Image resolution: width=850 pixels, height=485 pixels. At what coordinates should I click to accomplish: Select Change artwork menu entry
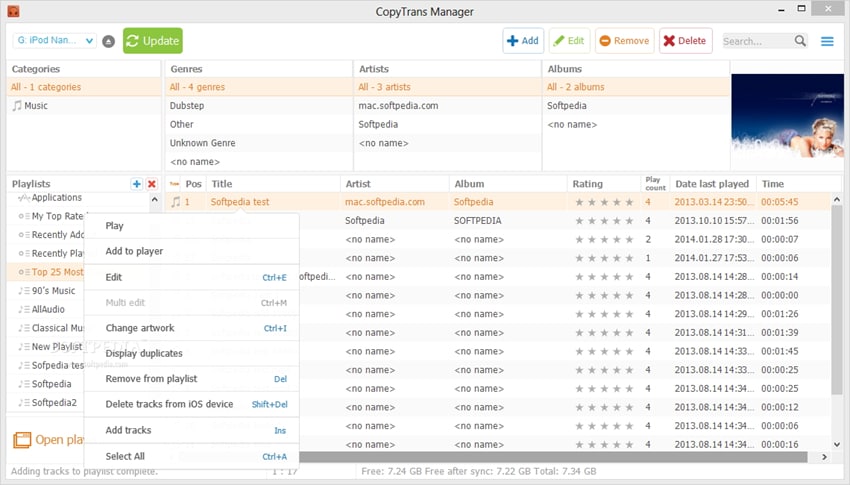192,328
